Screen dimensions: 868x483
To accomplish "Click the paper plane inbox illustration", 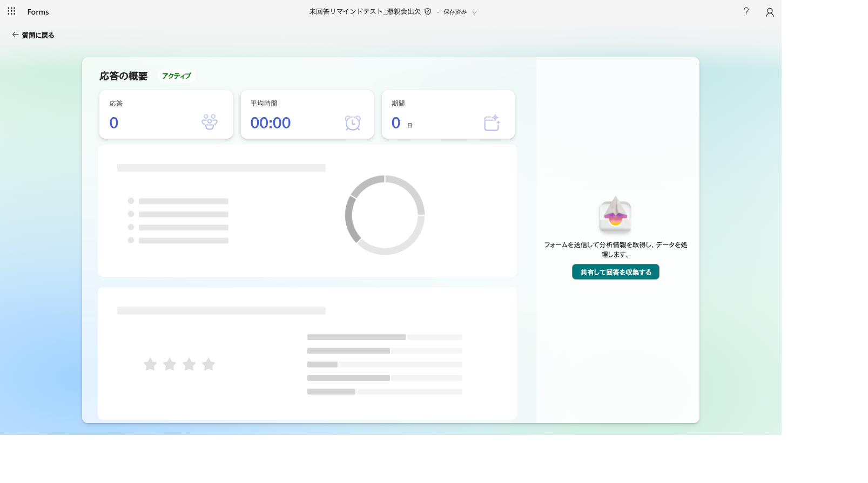I will (x=615, y=214).
